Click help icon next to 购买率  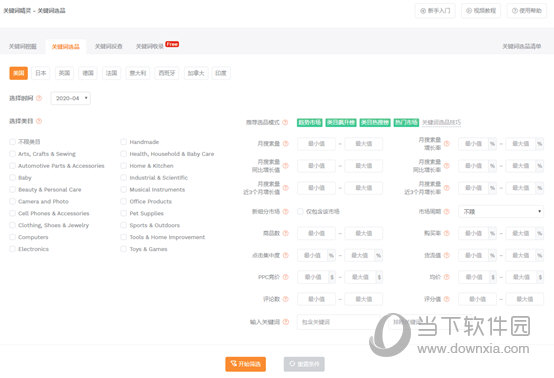tap(447, 233)
